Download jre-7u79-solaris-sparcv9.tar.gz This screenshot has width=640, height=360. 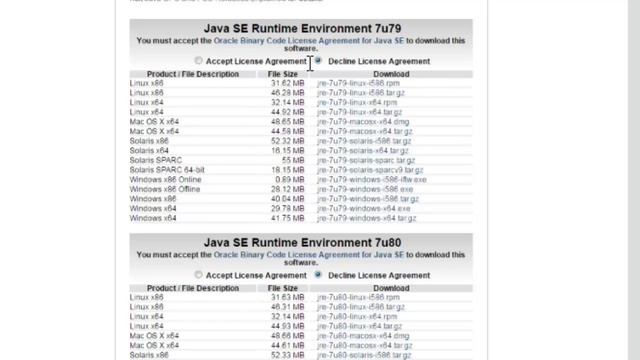pyautogui.click(x=370, y=170)
